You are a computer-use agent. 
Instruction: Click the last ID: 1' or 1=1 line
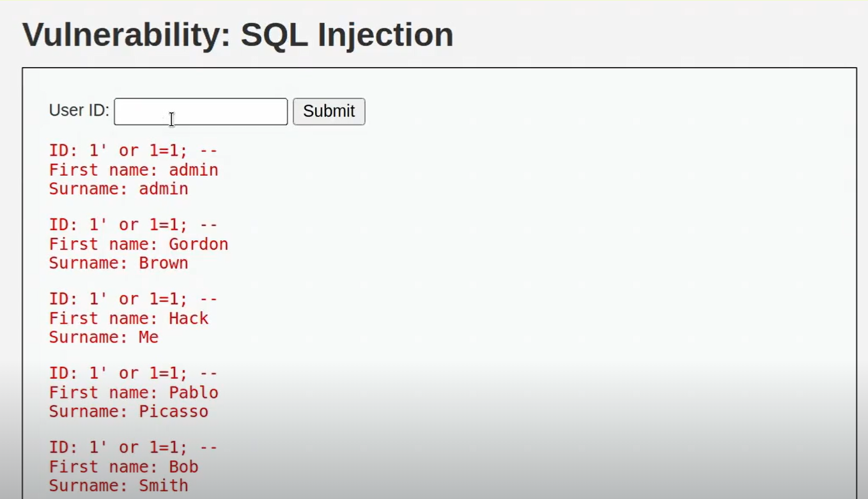pyautogui.click(x=133, y=447)
